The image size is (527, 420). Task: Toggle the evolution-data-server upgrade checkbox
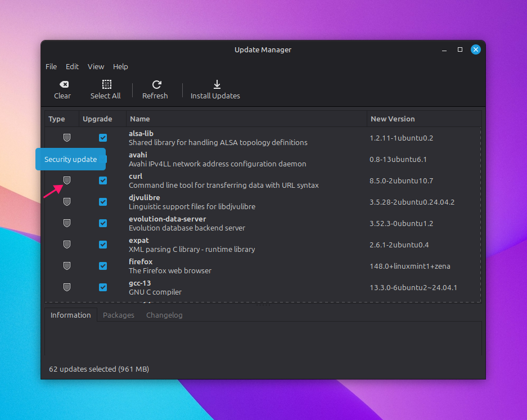(103, 223)
